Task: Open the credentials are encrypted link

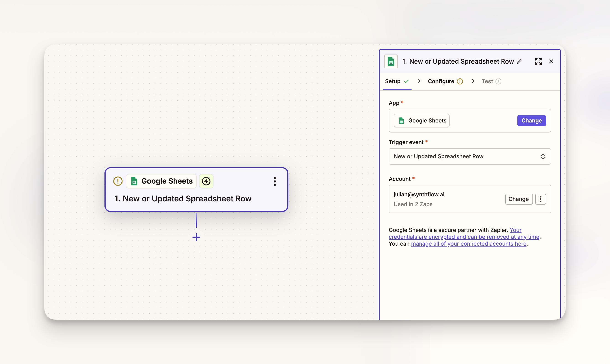Action: pos(464,237)
